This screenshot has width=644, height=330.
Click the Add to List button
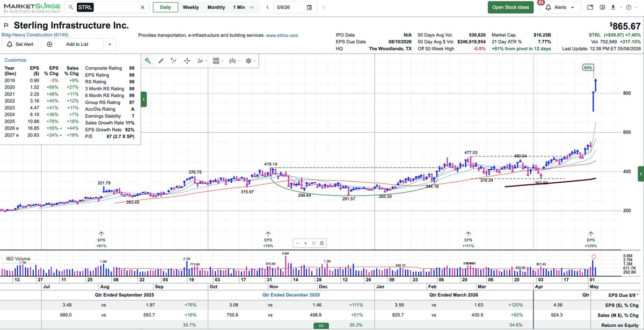point(72,45)
